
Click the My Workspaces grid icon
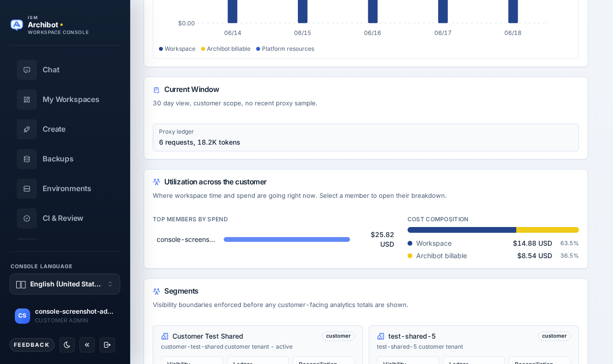(27, 100)
